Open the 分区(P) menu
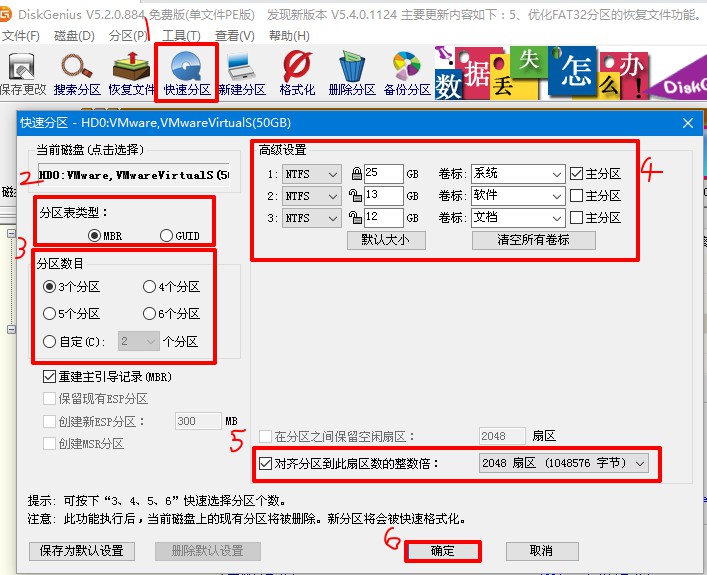 click(x=128, y=36)
